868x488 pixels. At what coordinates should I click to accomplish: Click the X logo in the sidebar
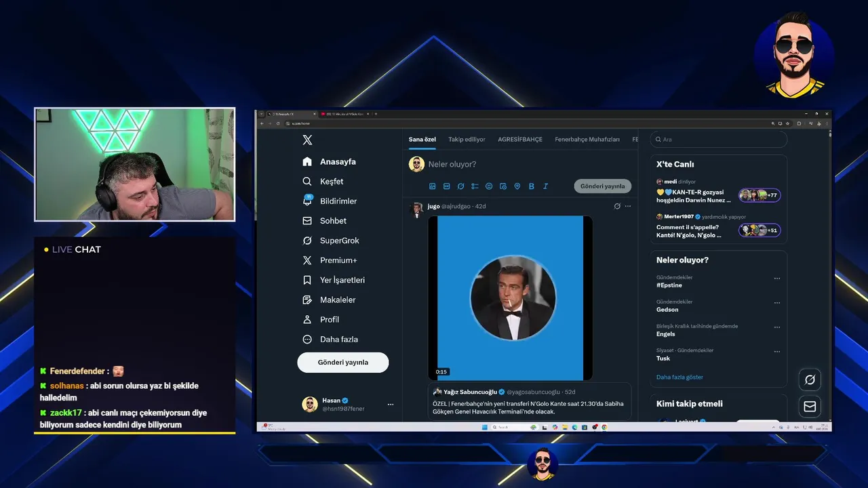coord(307,140)
